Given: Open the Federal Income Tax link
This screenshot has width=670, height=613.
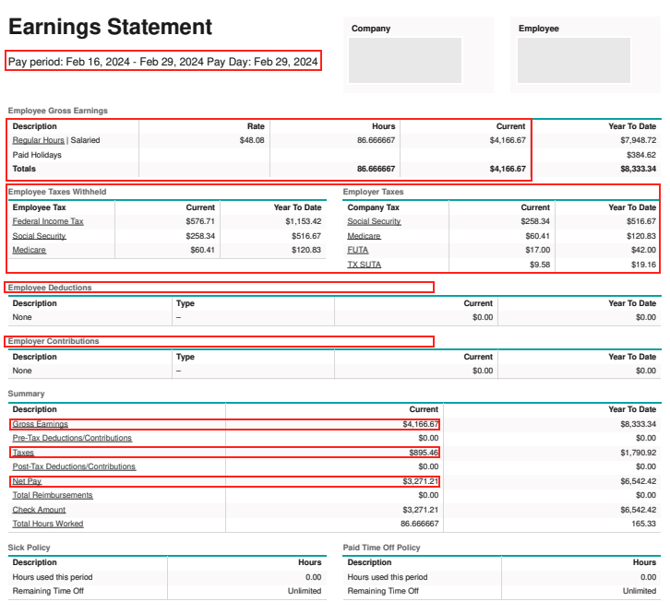Looking at the screenshot, I should 48,221.
